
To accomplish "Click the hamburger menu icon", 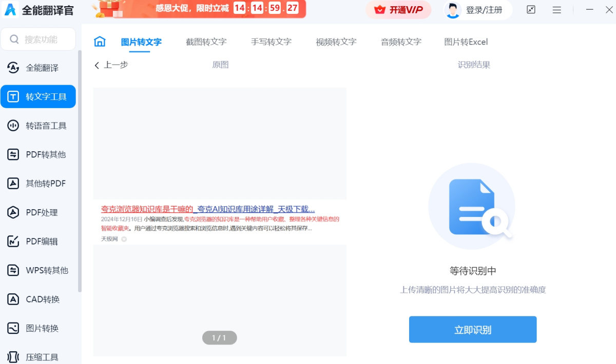I will [x=556, y=10].
